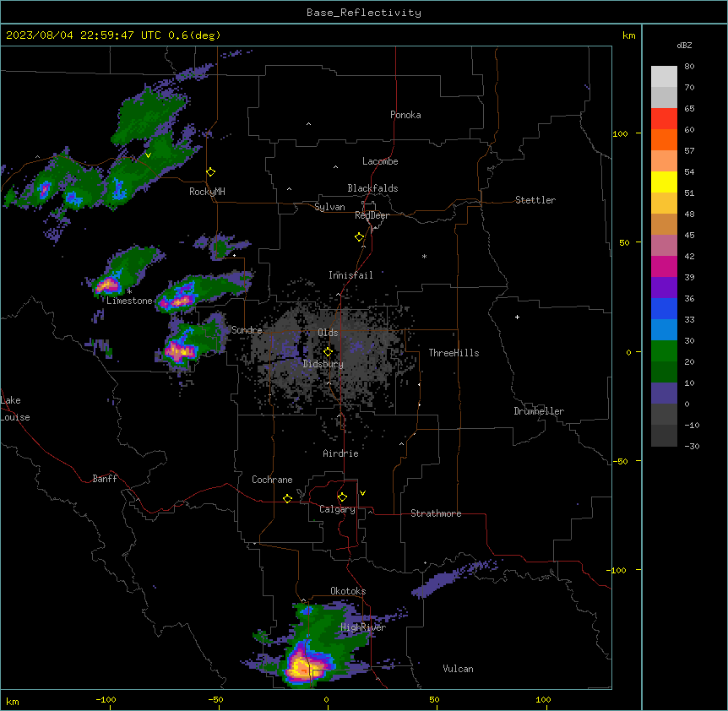Click the 80 value on dBZ legend
This screenshot has width=728, height=711.
pos(689,67)
